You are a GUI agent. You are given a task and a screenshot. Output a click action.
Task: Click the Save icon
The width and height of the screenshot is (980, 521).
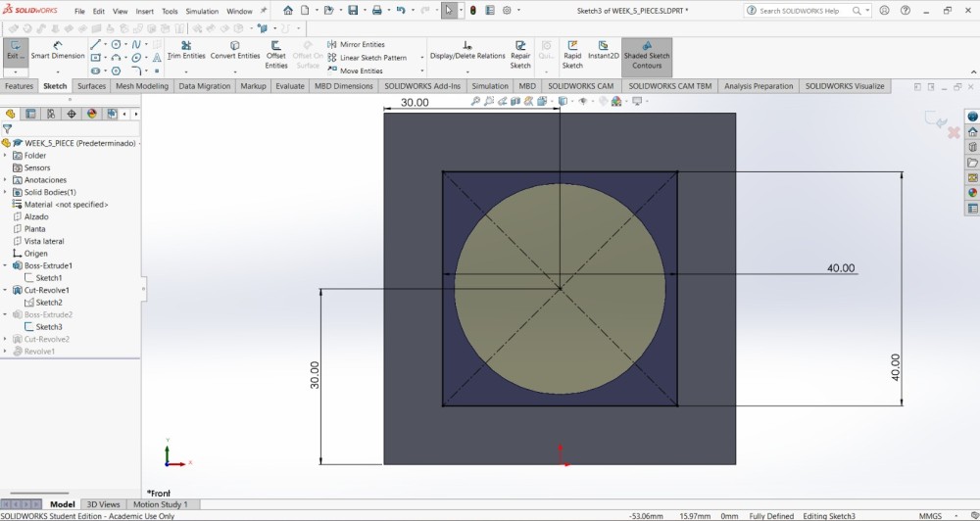(x=353, y=11)
